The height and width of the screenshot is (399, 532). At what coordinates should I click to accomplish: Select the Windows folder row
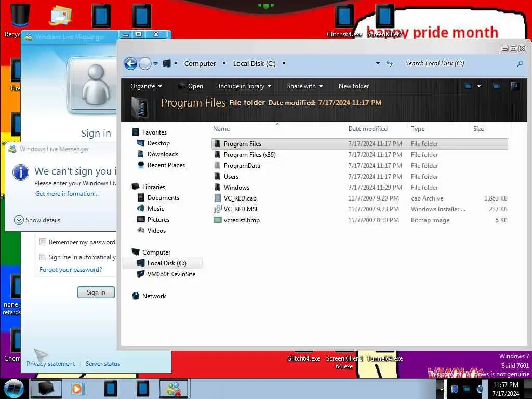click(x=360, y=187)
